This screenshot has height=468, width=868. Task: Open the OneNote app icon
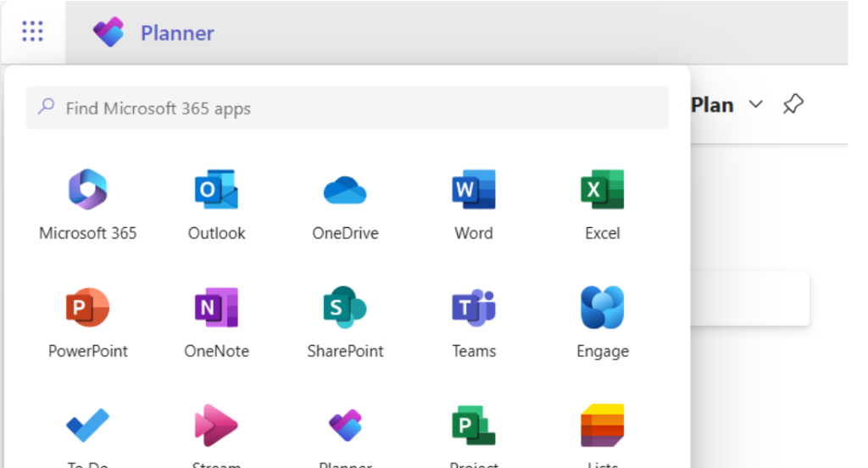[216, 308]
